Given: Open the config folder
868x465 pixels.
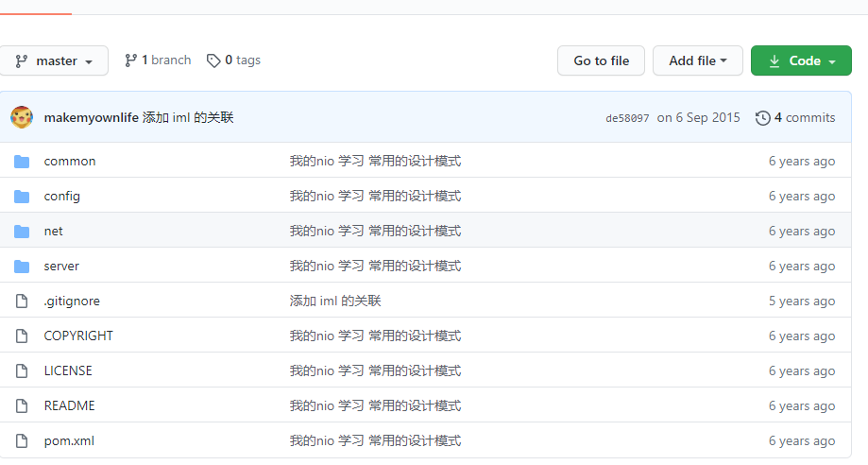Looking at the screenshot, I should pos(62,197).
